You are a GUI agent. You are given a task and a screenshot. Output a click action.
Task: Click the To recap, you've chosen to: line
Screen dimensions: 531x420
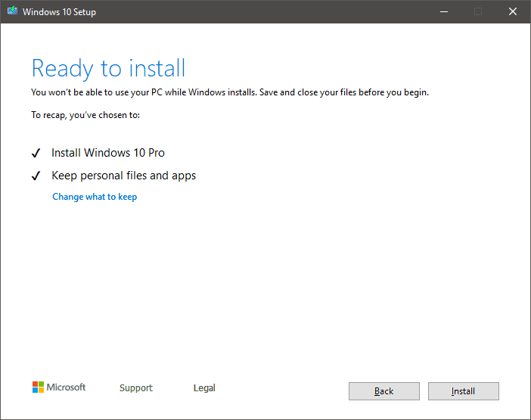coord(85,115)
